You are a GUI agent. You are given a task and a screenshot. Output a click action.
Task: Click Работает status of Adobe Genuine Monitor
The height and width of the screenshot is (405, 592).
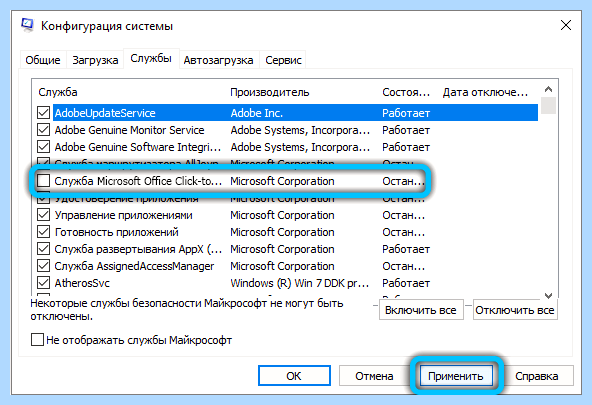coord(406,130)
